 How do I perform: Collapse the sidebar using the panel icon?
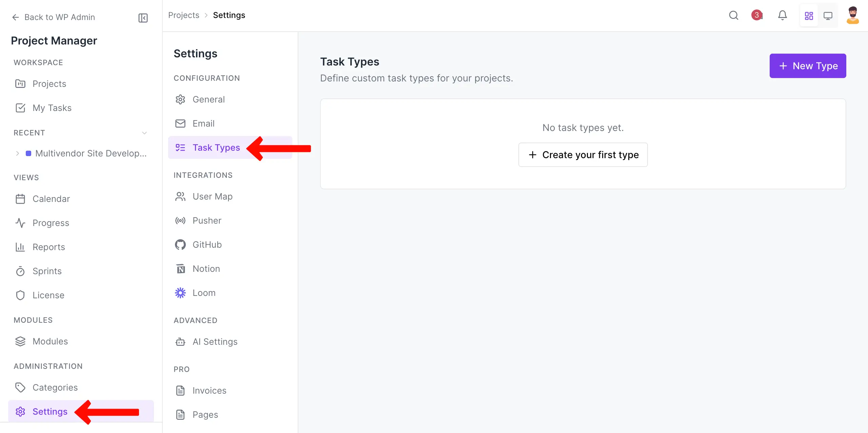pyautogui.click(x=143, y=17)
